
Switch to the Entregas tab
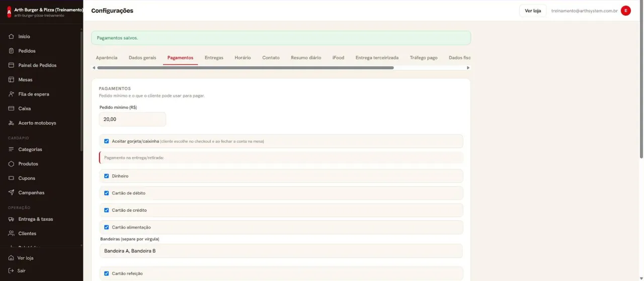214,58
